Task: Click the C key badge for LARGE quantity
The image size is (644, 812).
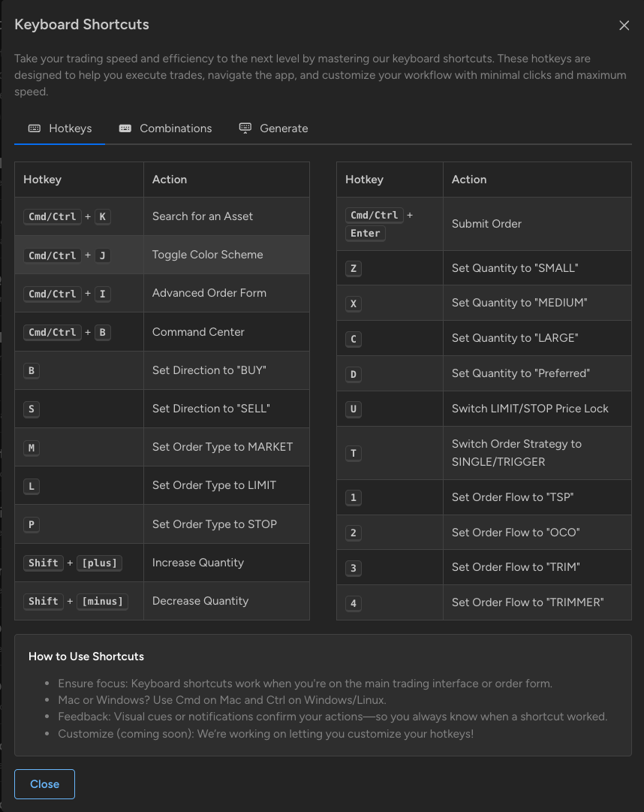Action: (x=354, y=340)
